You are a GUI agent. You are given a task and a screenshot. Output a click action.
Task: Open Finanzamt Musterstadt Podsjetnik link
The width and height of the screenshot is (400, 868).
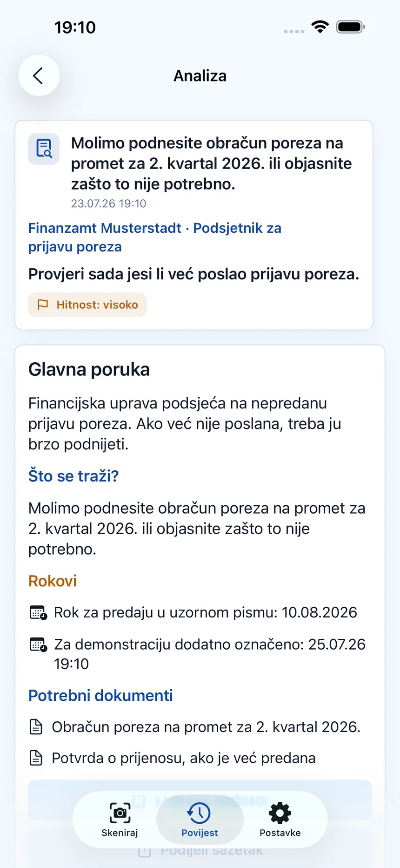tap(155, 237)
